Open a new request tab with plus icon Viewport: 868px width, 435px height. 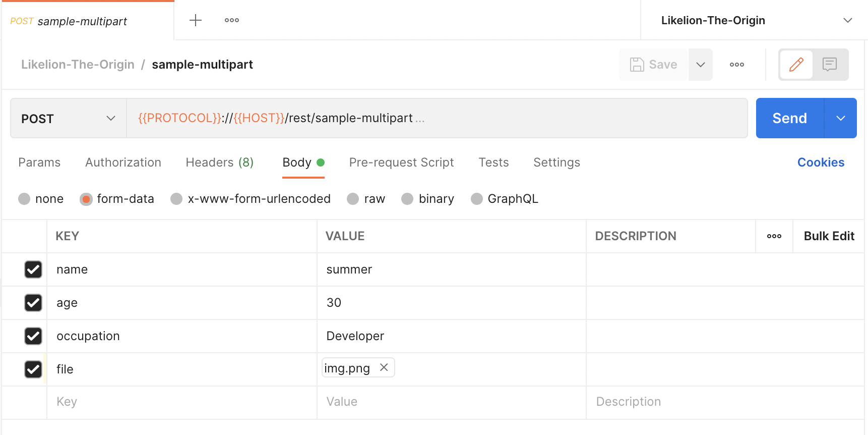[196, 20]
